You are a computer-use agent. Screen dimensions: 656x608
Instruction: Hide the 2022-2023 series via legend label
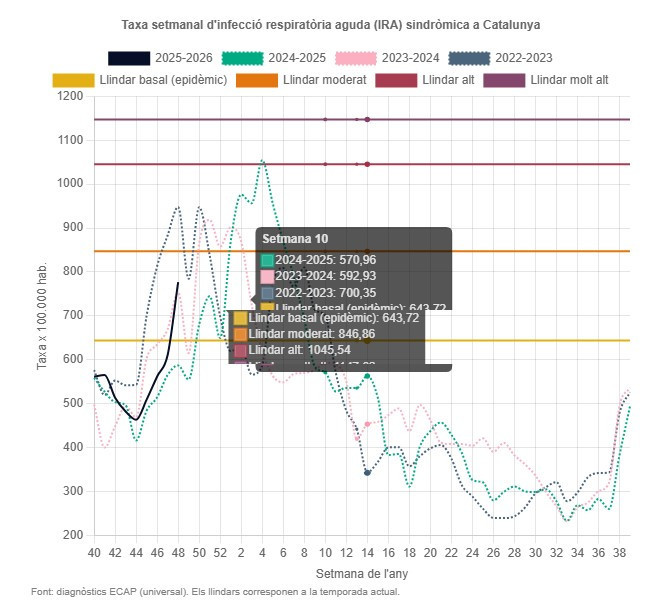(523, 58)
